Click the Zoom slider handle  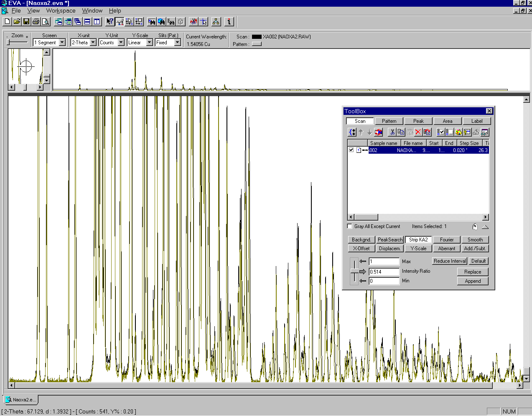pos(8,42)
